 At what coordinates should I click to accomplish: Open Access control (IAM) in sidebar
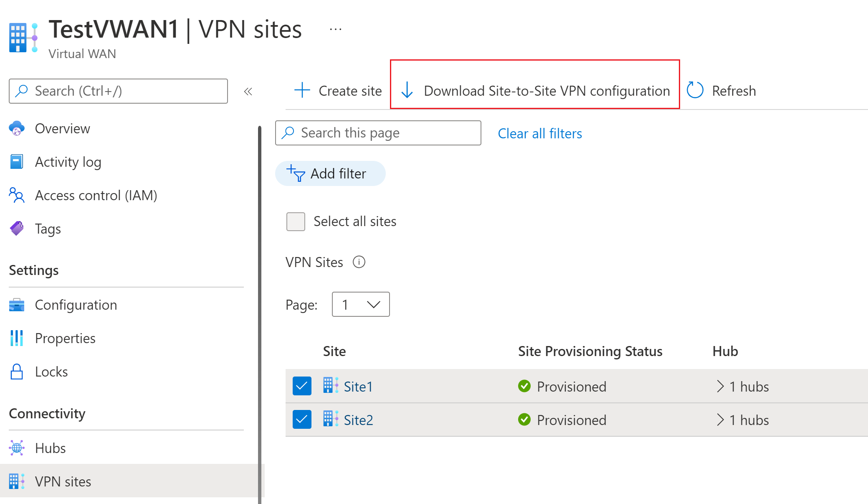point(96,196)
